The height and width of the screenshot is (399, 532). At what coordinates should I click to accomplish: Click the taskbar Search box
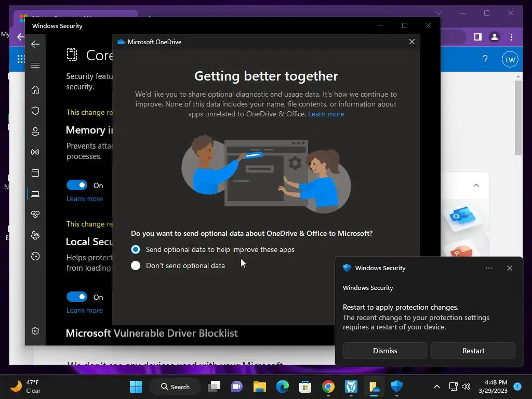176,387
